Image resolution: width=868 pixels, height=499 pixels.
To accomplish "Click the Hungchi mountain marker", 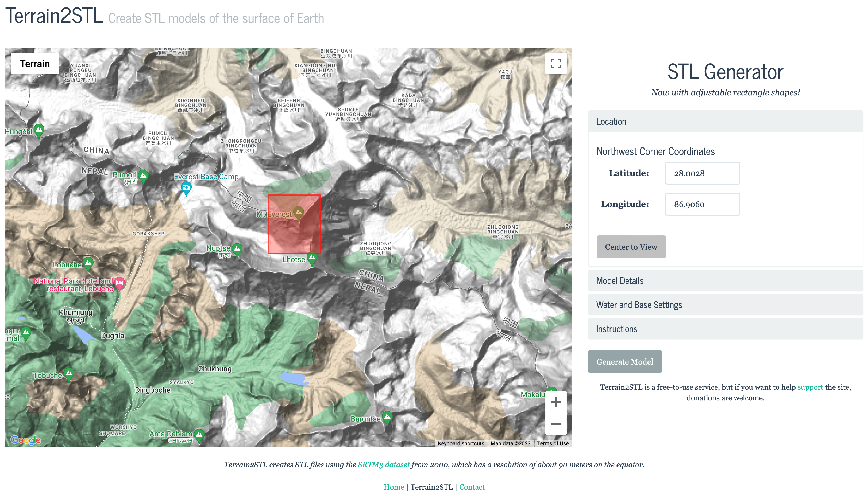I will (x=39, y=131).
